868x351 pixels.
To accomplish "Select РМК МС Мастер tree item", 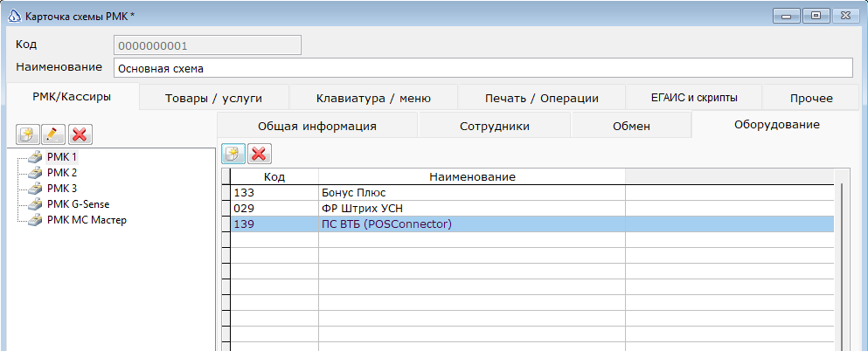I will pos(87,220).
